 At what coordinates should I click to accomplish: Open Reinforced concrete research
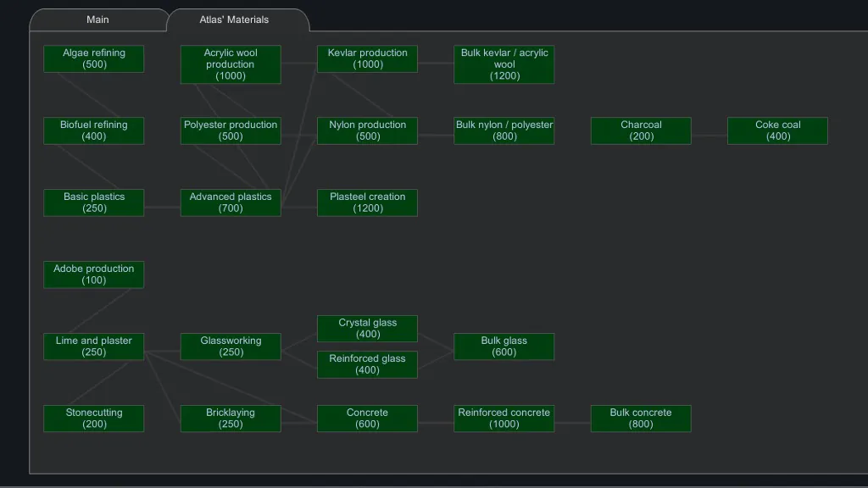point(504,419)
